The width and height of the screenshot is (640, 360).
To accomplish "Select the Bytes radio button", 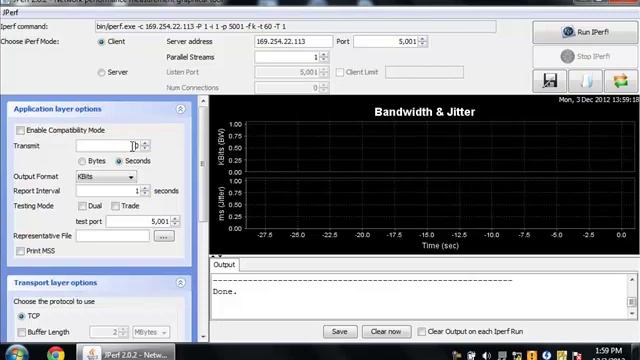I will 82,161.
